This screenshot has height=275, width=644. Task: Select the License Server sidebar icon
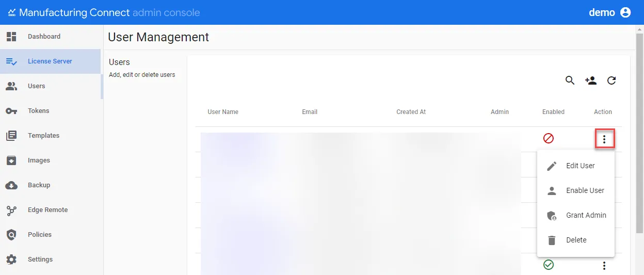(11, 61)
